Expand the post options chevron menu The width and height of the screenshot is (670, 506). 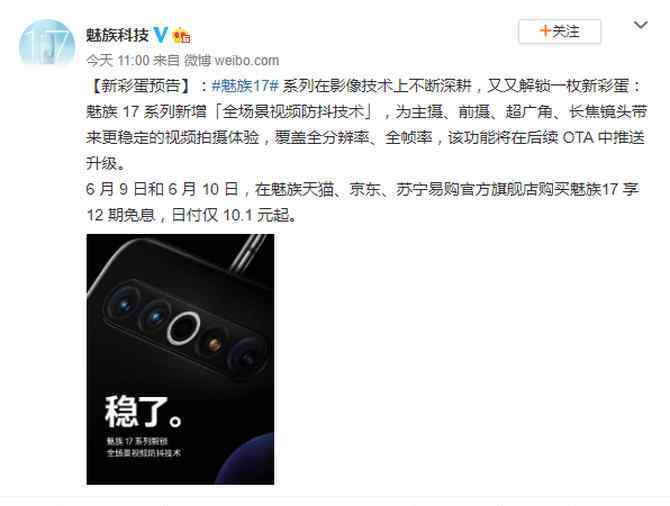click(x=641, y=25)
